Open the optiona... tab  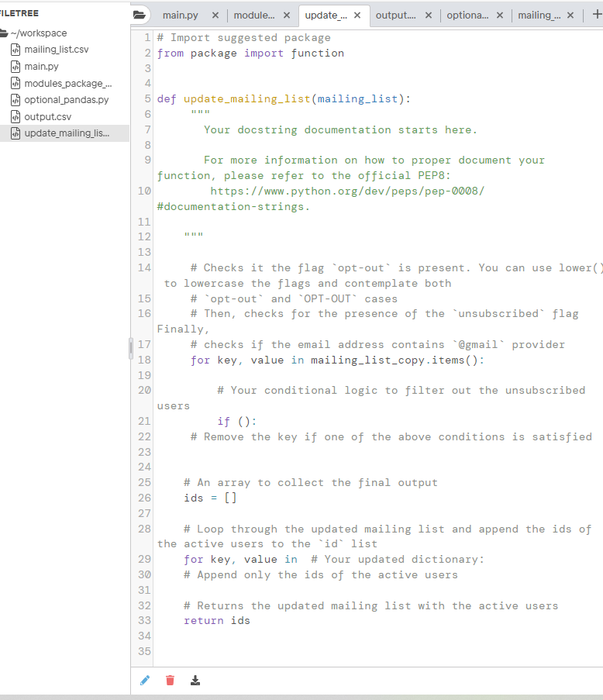(468, 16)
